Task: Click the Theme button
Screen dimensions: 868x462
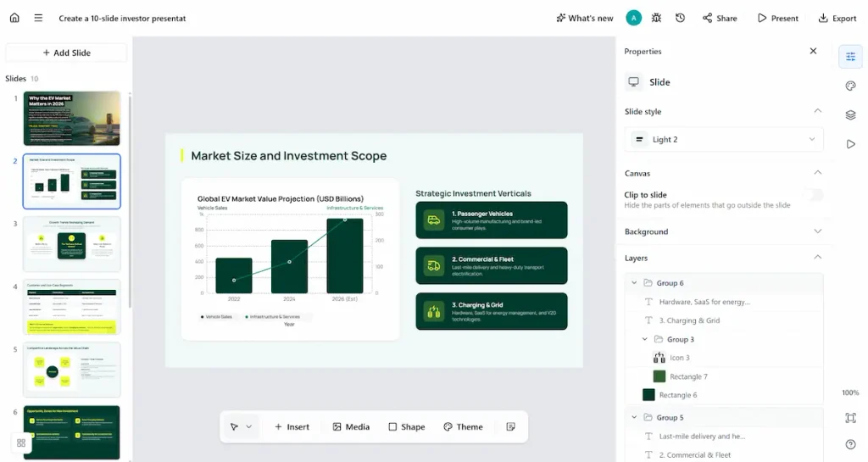Action: tap(464, 426)
